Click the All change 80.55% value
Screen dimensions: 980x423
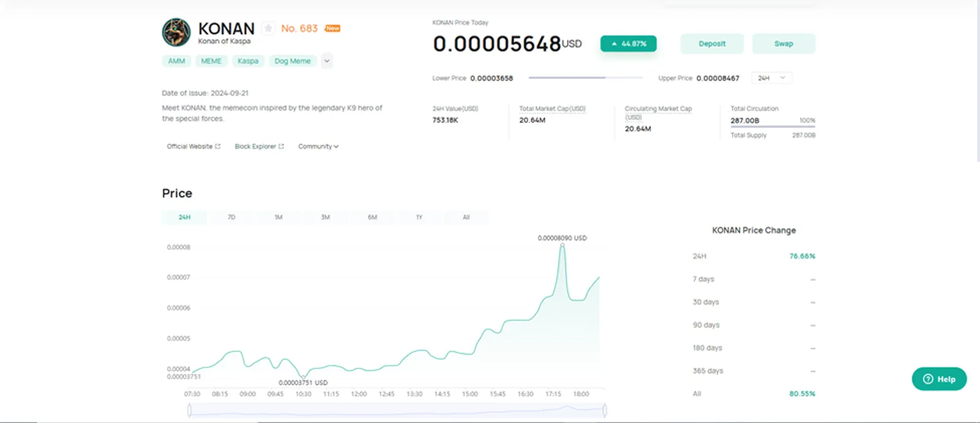click(x=802, y=394)
